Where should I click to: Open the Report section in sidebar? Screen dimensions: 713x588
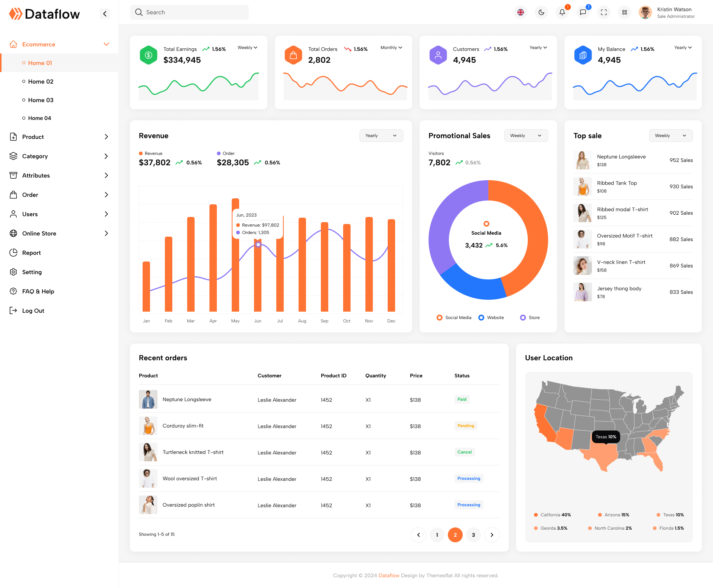coord(31,253)
